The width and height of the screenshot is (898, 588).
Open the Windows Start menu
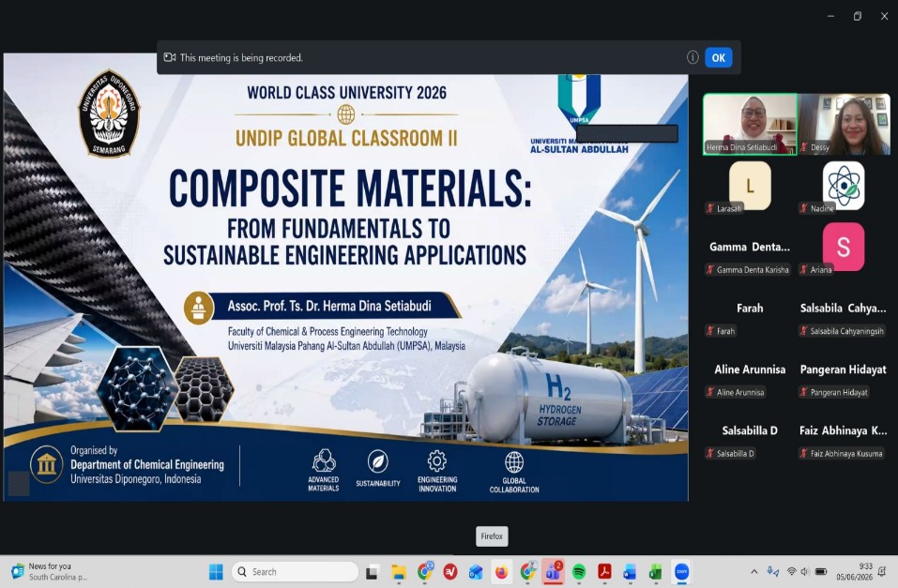[216, 572]
